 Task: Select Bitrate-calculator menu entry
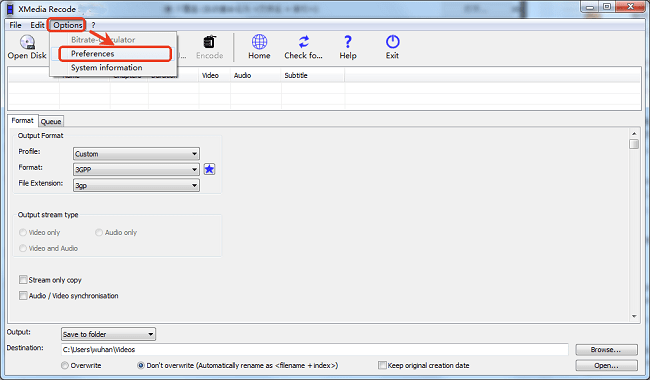click(103, 40)
